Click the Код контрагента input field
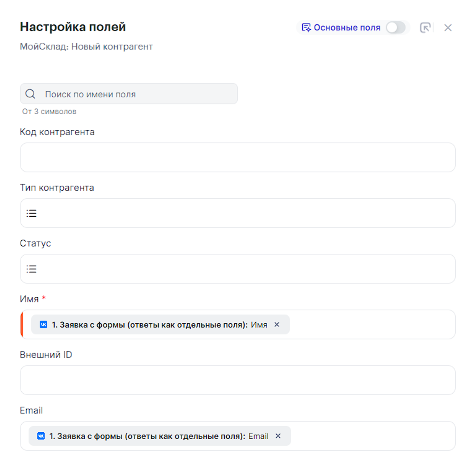 coord(237,157)
